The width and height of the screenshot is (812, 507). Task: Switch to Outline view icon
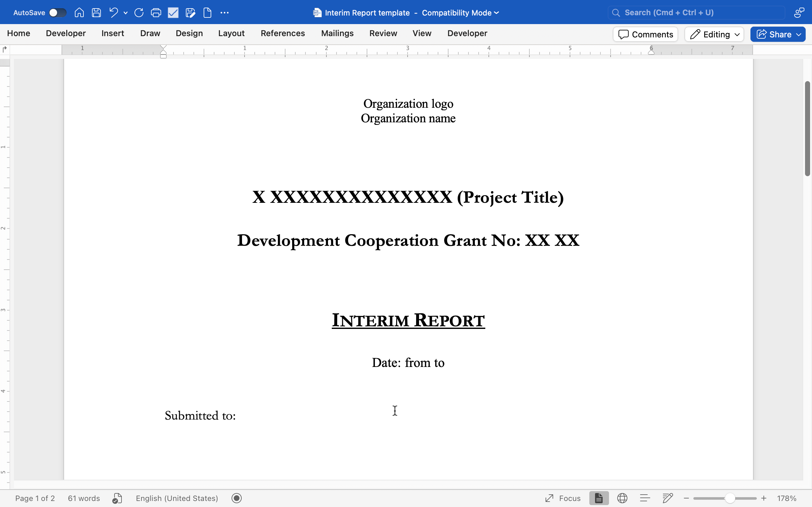(x=645, y=498)
